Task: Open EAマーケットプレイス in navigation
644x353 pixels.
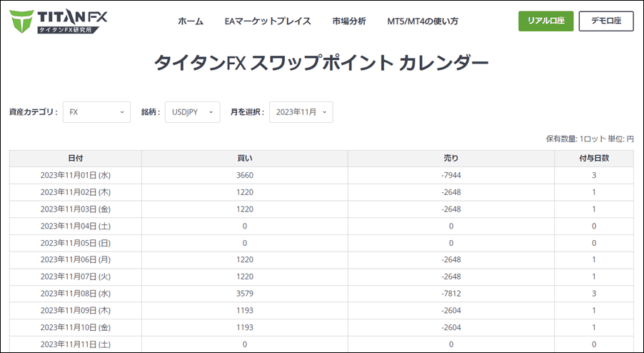Action: (x=268, y=21)
